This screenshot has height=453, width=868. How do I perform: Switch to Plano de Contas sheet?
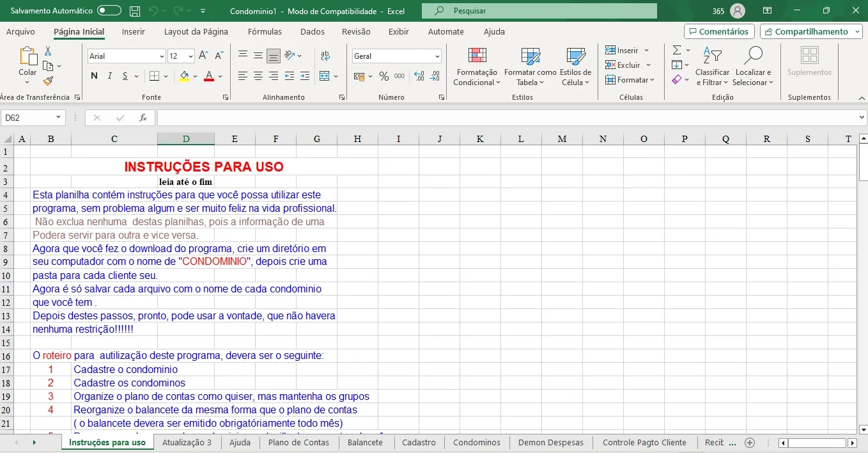298,442
